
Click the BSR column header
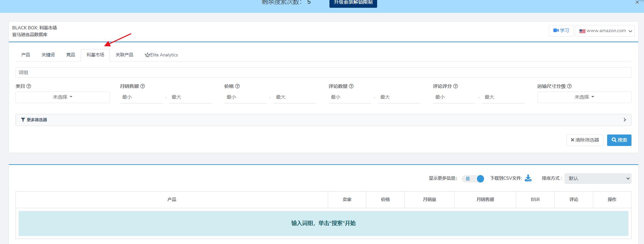535,200
